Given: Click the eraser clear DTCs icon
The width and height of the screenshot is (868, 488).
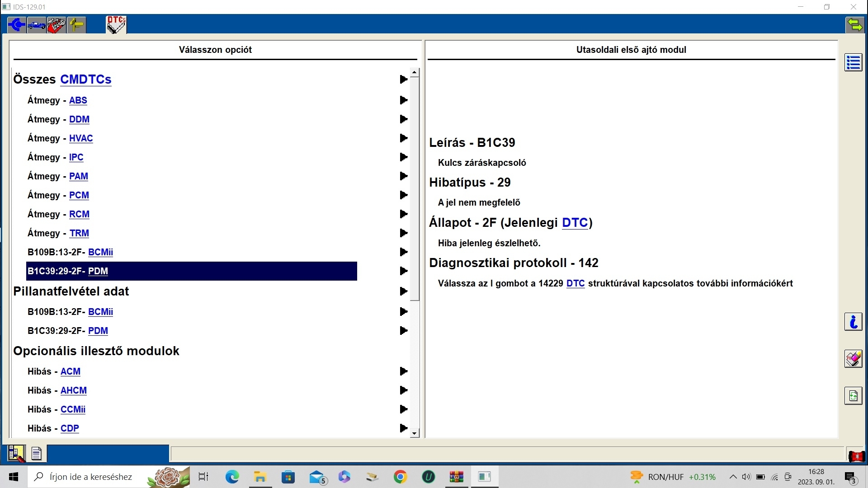Looking at the screenshot, I should coord(853,359).
